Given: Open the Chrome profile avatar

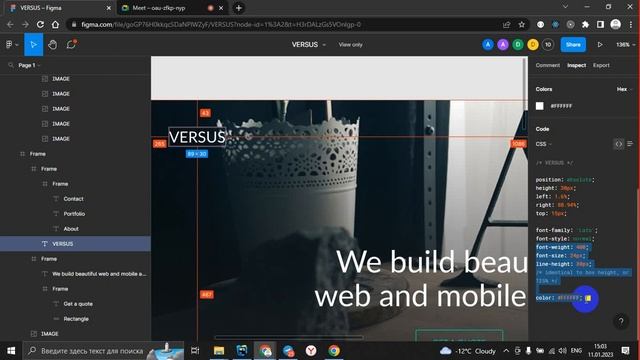Looking at the screenshot, I should click(x=616, y=24).
